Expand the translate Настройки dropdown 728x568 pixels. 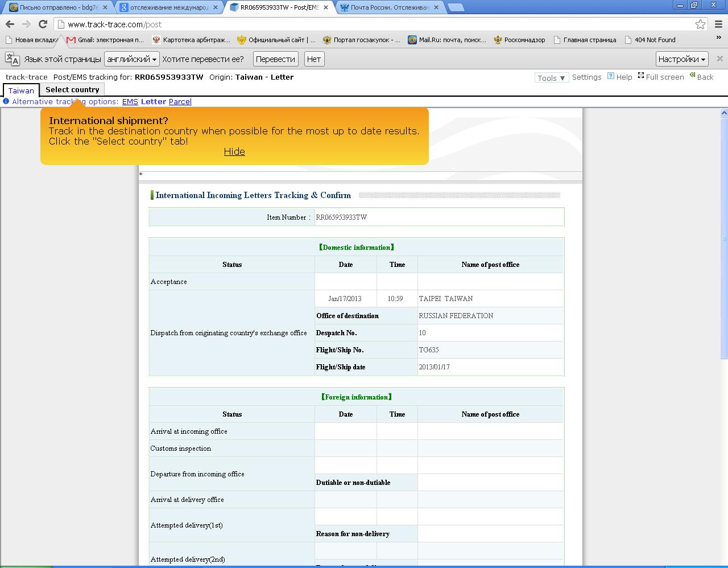pyautogui.click(x=681, y=59)
